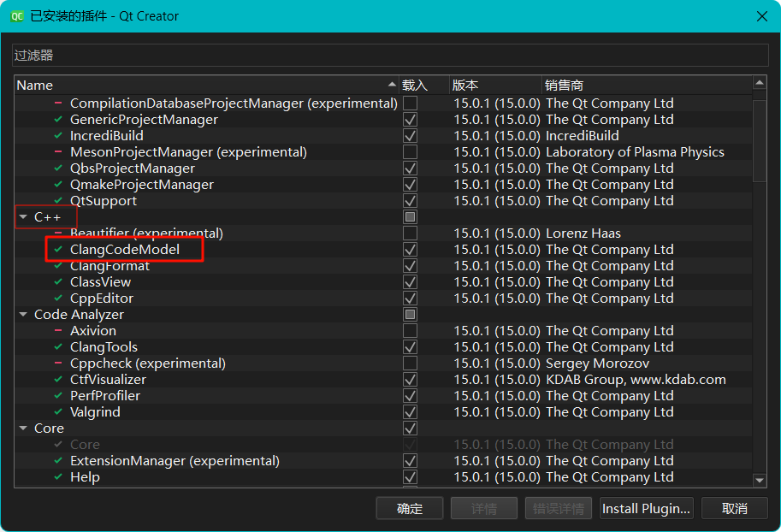Select the CtfVisualizer plugin row
Image resolution: width=781 pixels, height=532 pixels.
point(383,380)
